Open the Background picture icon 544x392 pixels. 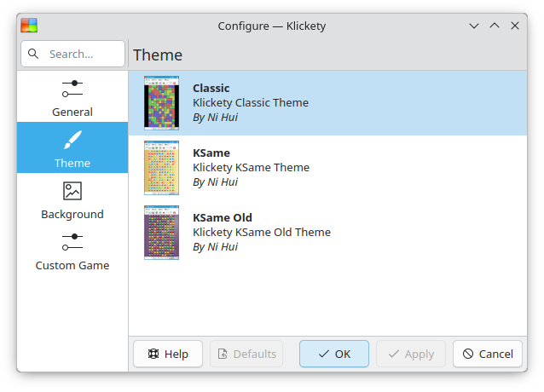tap(72, 191)
